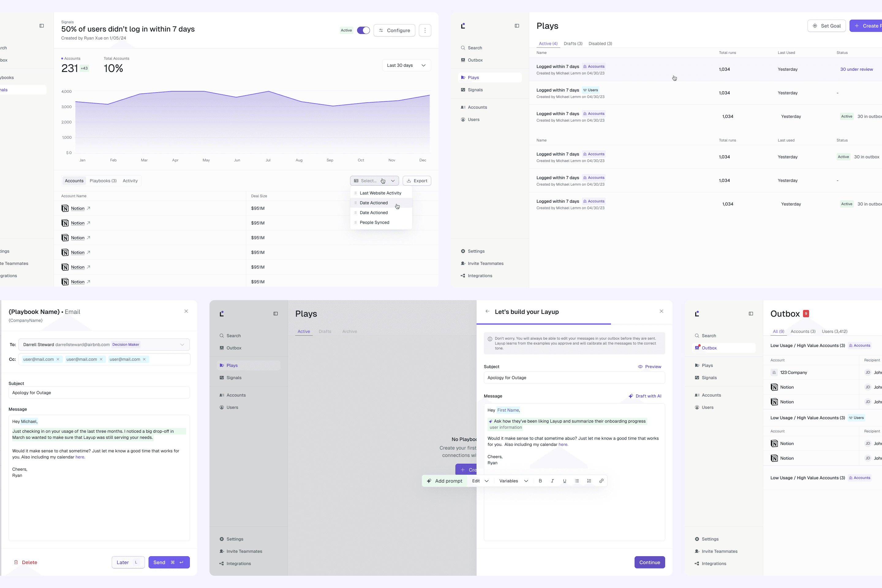Click the italic formatting icon
882x588 pixels.
(552, 481)
